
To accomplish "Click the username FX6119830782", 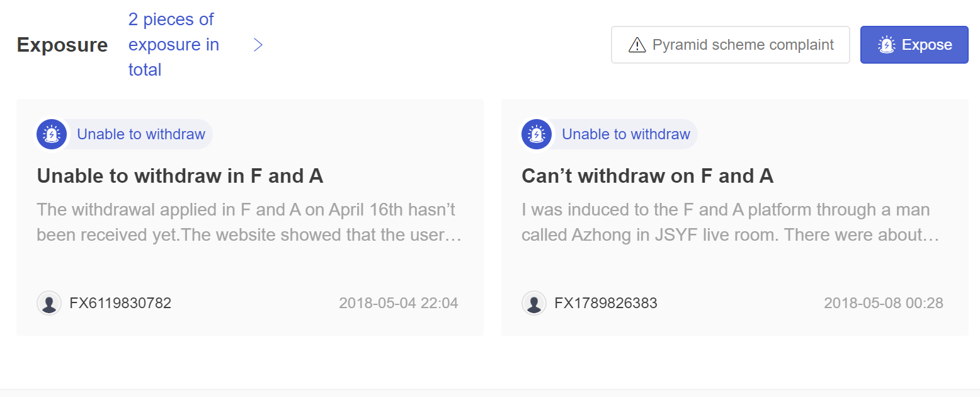I will [120, 303].
